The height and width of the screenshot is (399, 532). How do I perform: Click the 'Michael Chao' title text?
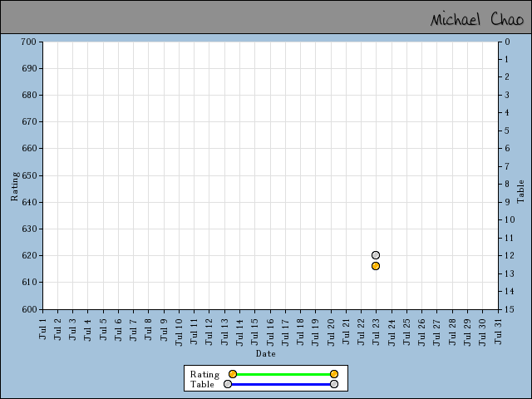tap(477, 19)
